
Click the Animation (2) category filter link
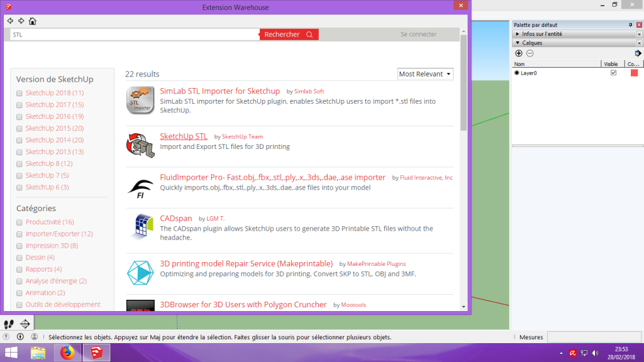(45, 293)
